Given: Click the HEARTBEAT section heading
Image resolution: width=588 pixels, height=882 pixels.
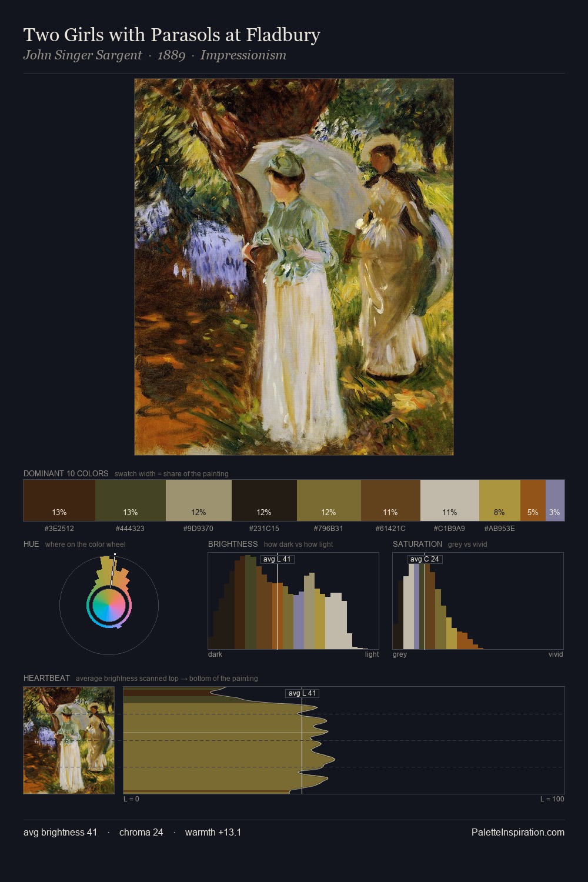Looking at the screenshot, I should [x=46, y=678].
